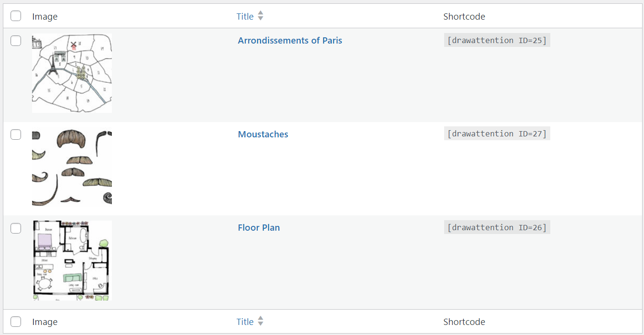Tick the select-all checkbox in the bottom footer
Viewport: 644px width, 335px height.
tap(16, 322)
